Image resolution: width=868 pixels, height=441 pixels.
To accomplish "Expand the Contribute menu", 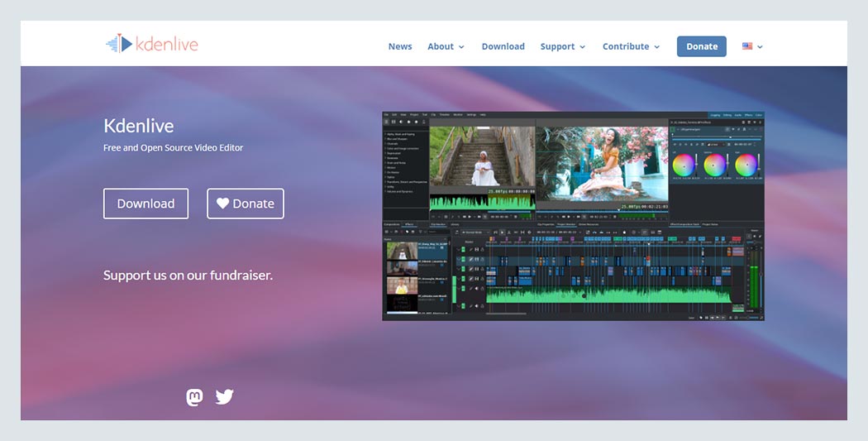I will pyautogui.click(x=631, y=46).
